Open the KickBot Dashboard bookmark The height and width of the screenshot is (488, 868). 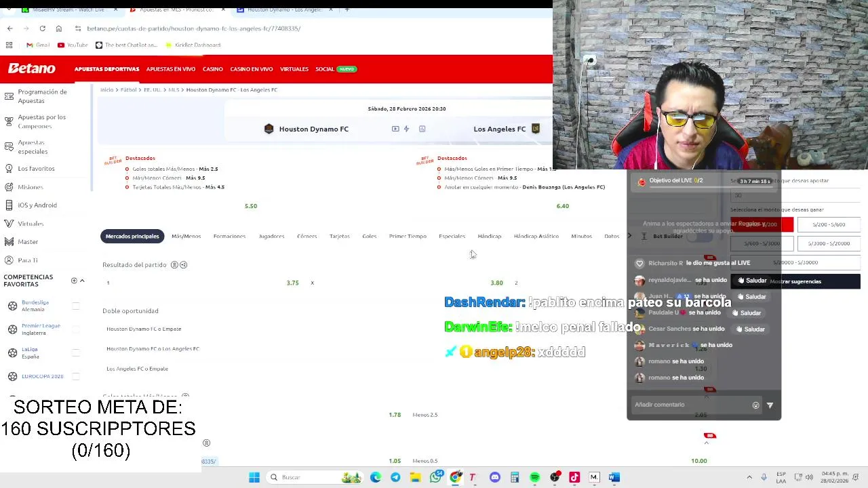[193, 45]
